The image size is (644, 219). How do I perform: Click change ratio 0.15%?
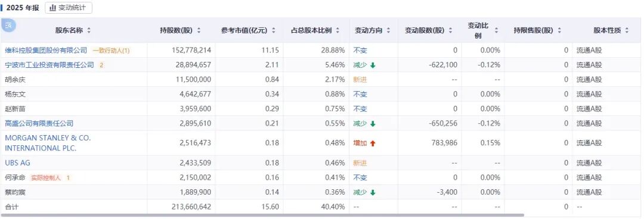(490, 143)
